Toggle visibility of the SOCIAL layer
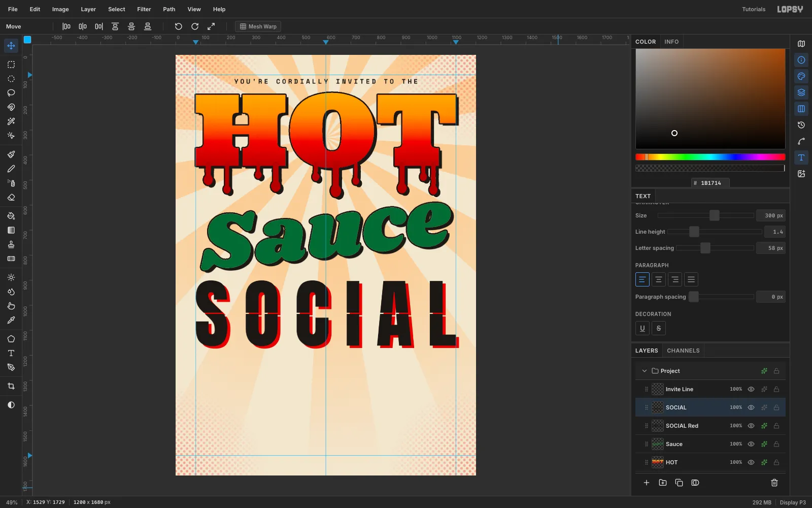 751,407
